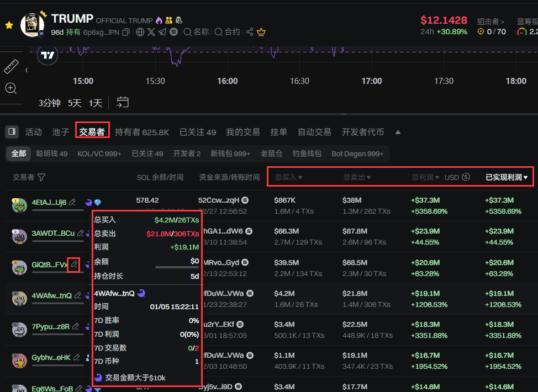Filter traders by 聪明钱 49
538x392 pixels.
[52, 153]
